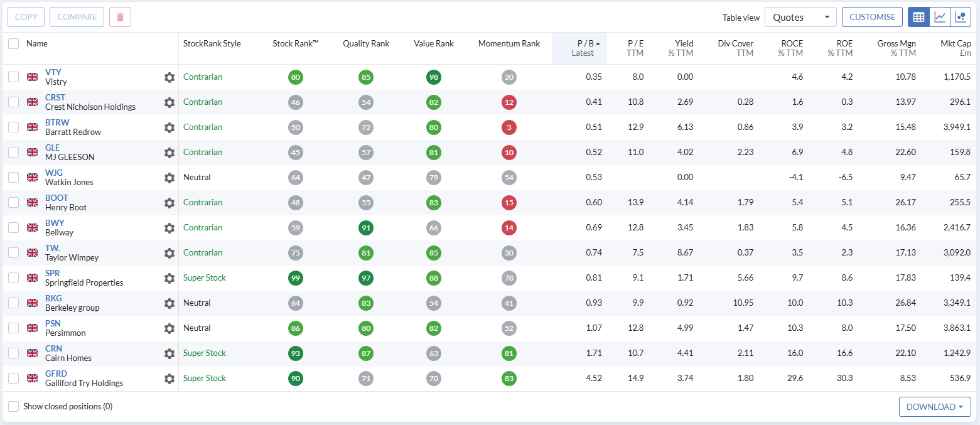
Task: Switch to bubble scatter chart view icon
Action: tap(961, 17)
